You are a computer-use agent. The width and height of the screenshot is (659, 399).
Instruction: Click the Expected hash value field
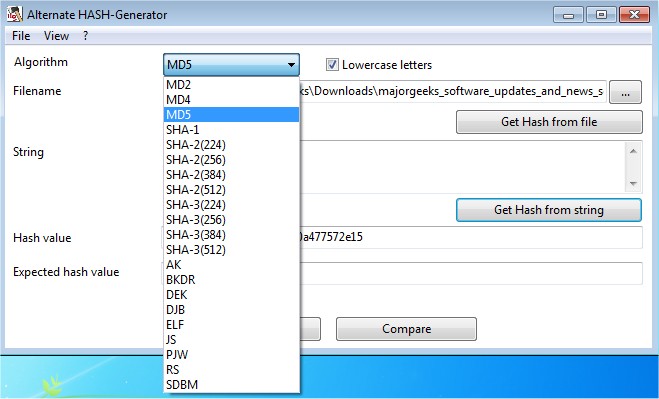(x=471, y=273)
